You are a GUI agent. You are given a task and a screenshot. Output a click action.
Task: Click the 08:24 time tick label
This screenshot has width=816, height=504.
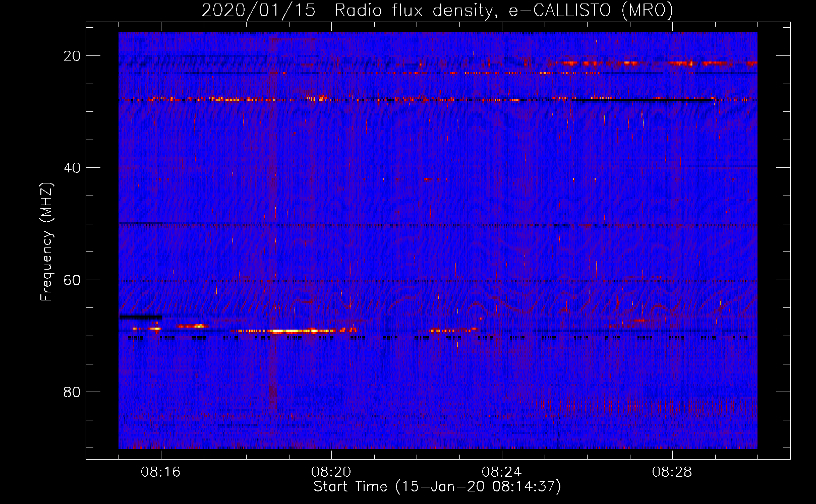click(502, 472)
